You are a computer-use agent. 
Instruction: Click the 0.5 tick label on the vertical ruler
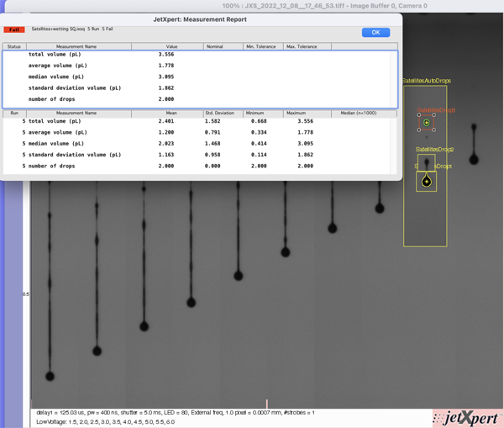(26, 294)
